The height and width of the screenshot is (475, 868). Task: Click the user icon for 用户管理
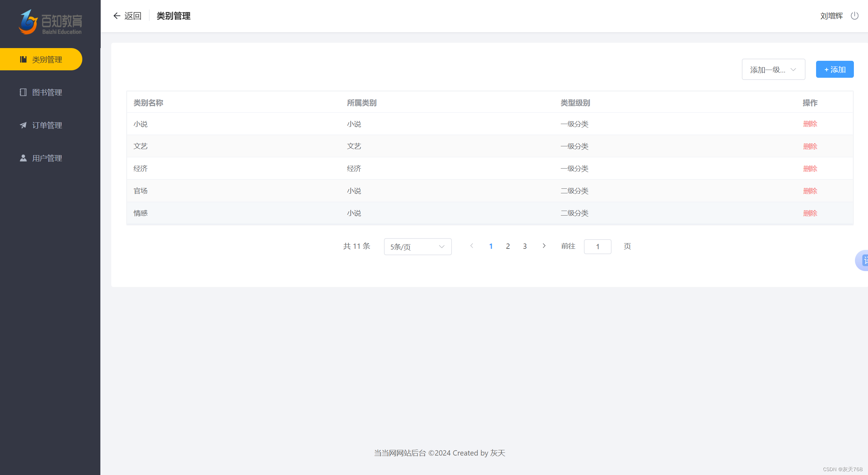click(x=23, y=158)
